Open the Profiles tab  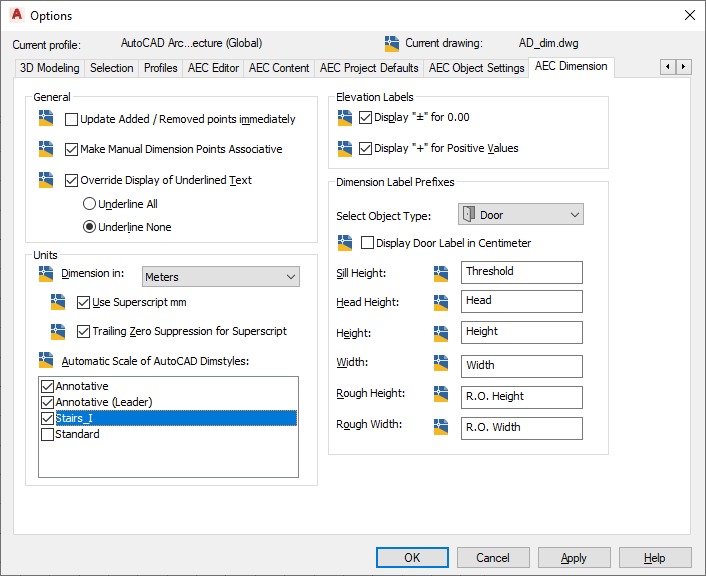pyautogui.click(x=160, y=68)
